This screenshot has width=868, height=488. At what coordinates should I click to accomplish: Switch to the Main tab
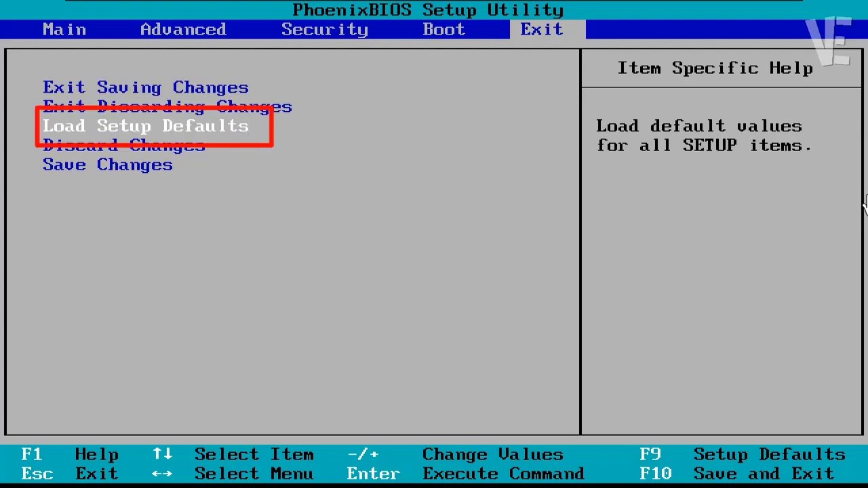(64, 29)
